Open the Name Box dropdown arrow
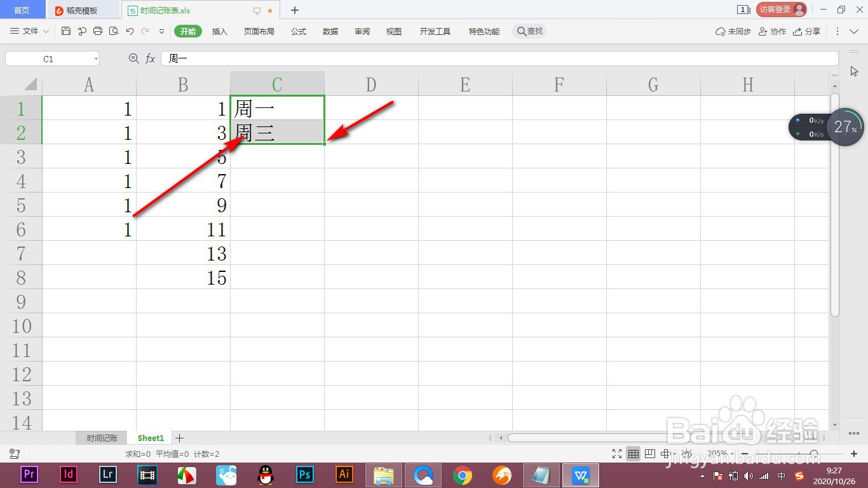868x488 pixels. (96, 58)
